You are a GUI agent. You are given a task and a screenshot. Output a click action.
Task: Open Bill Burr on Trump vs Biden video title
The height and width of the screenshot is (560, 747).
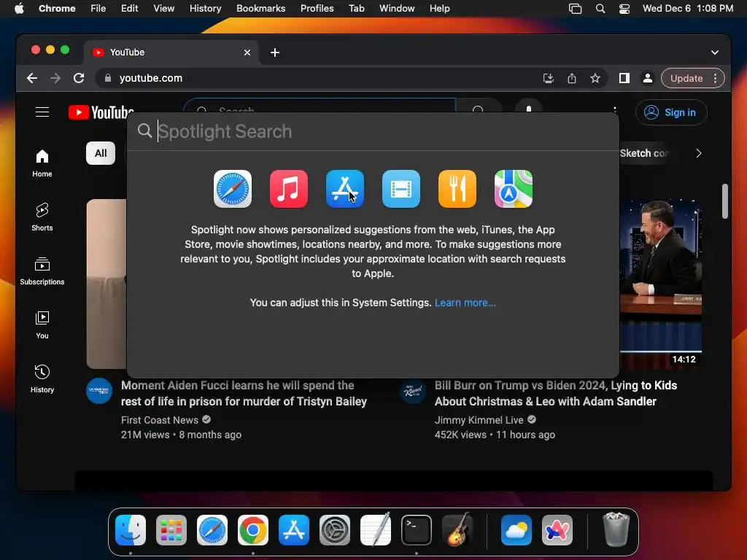tap(555, 393)
